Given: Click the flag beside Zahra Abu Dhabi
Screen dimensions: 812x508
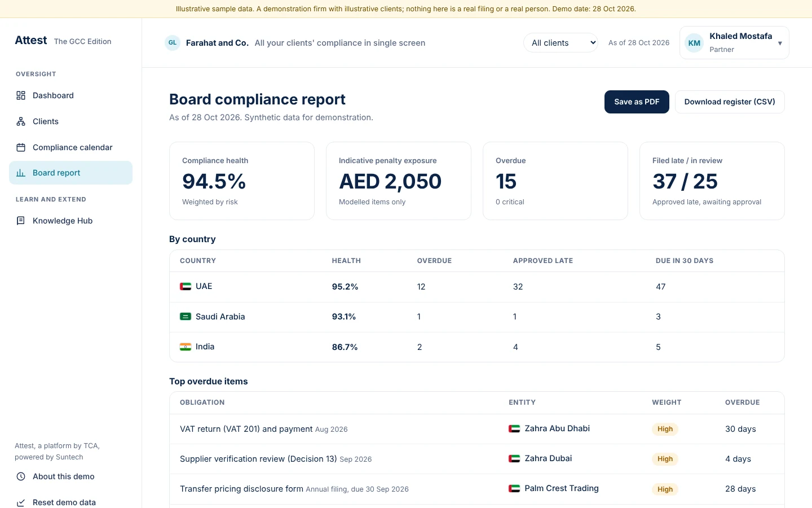Looking at the screenshot, I should [514, 428].
